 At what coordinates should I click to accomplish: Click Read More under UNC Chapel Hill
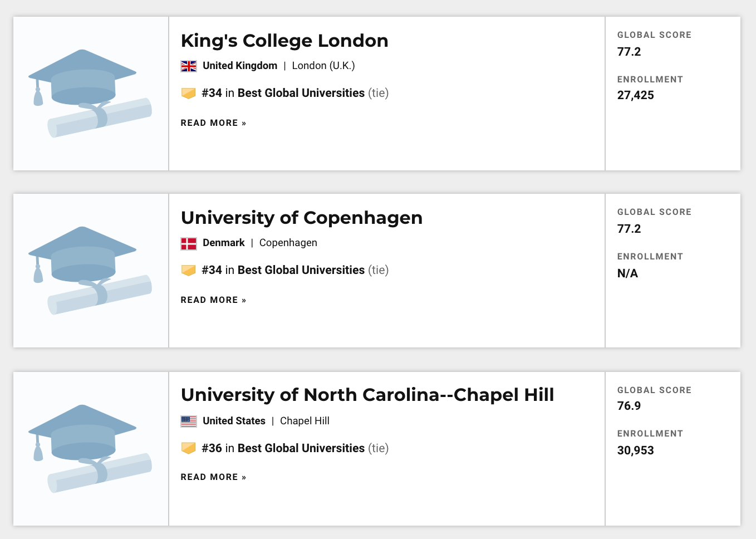coord(213,477)
